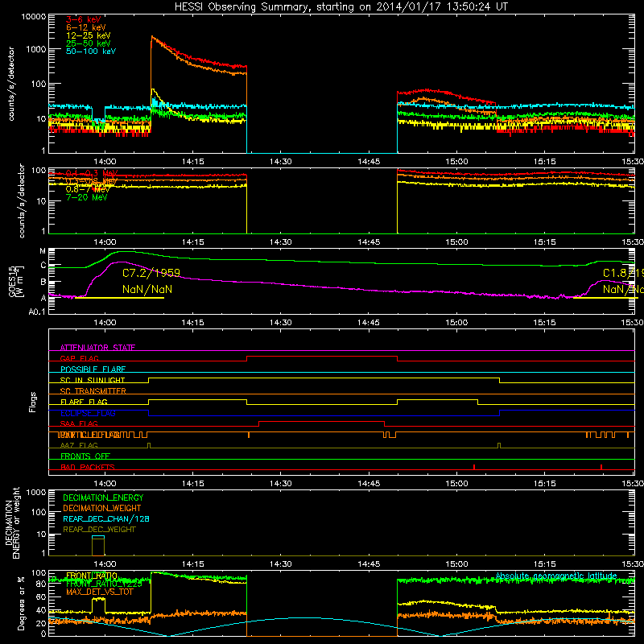Click the 'ATTENUATOR_STATE' flag label

(x=97, y=348)
